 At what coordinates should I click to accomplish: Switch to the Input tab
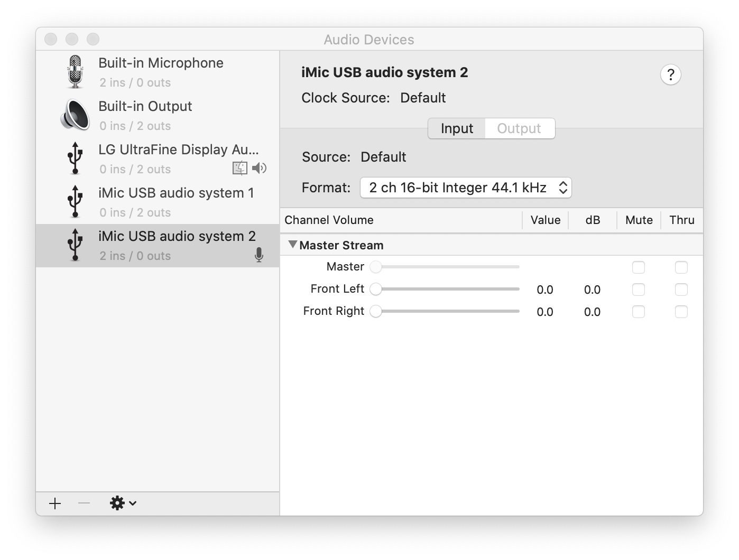457,128
